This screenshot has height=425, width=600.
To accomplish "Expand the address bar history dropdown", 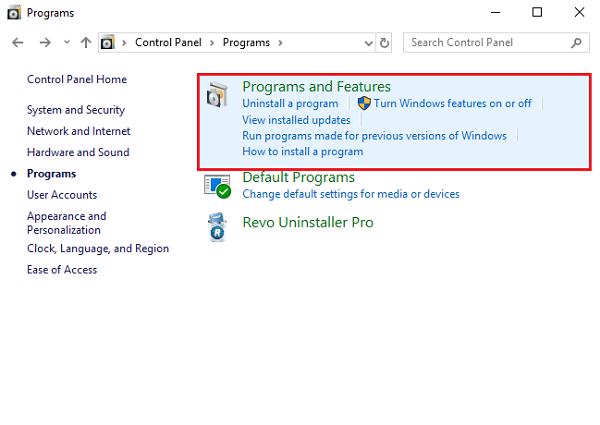I will click(369, 43).
